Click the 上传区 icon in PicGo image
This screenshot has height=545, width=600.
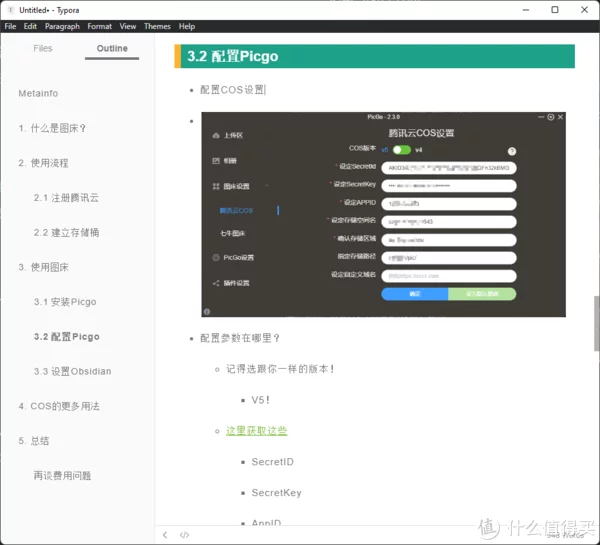(216, 135)
